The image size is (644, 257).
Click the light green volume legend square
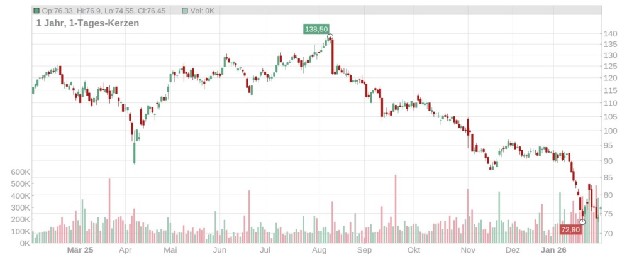pos(184,11)
